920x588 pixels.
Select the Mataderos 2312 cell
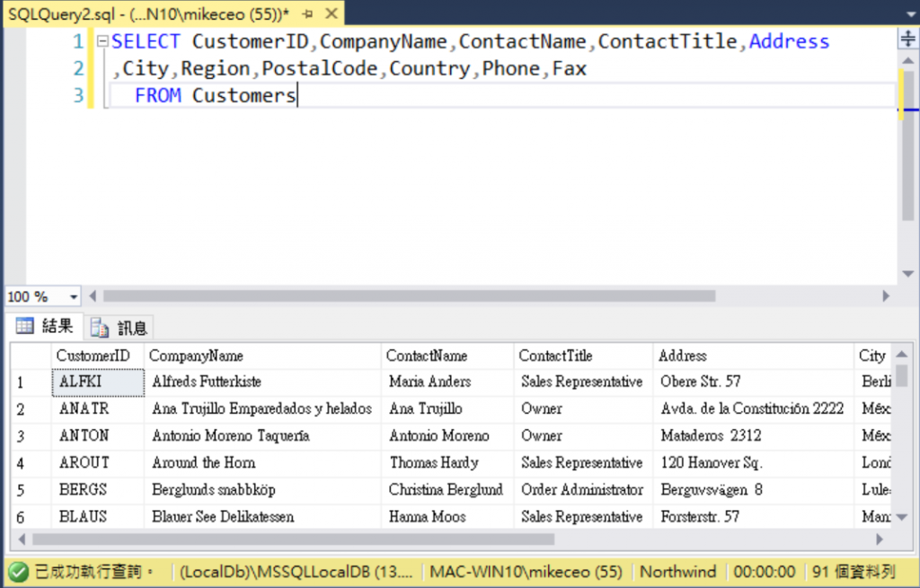tap(754, 436)
